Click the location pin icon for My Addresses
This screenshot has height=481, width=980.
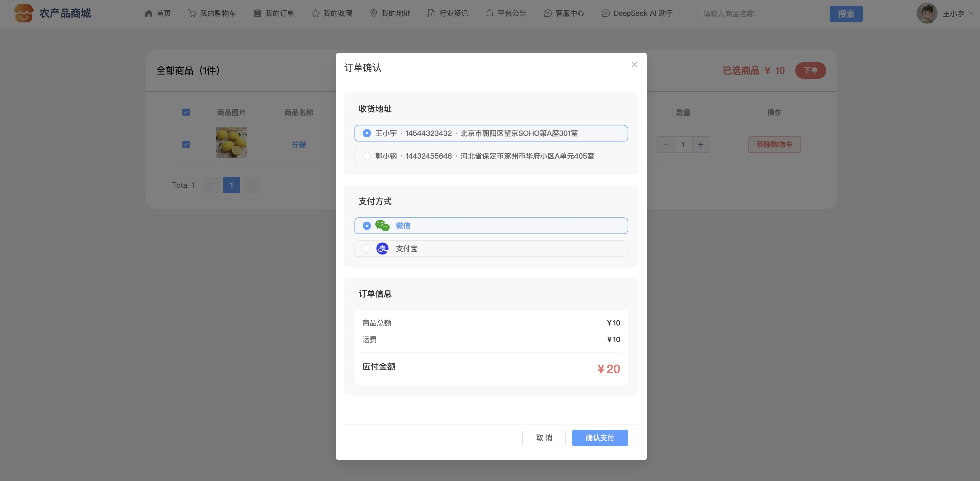click(373, 13)
